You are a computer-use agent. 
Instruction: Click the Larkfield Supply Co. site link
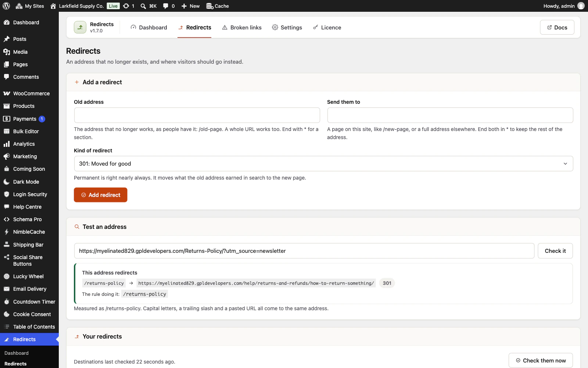[77, 6]
